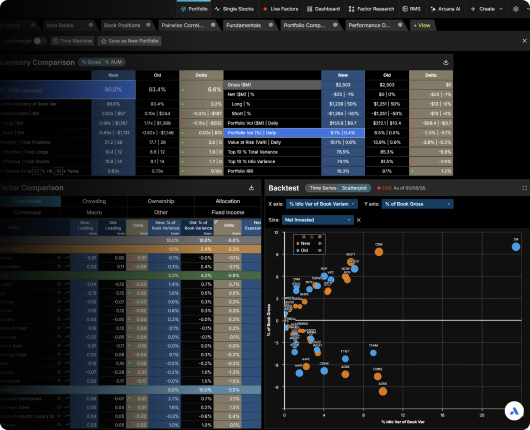Click the orange ADSK scatter point

pos(383,391)
